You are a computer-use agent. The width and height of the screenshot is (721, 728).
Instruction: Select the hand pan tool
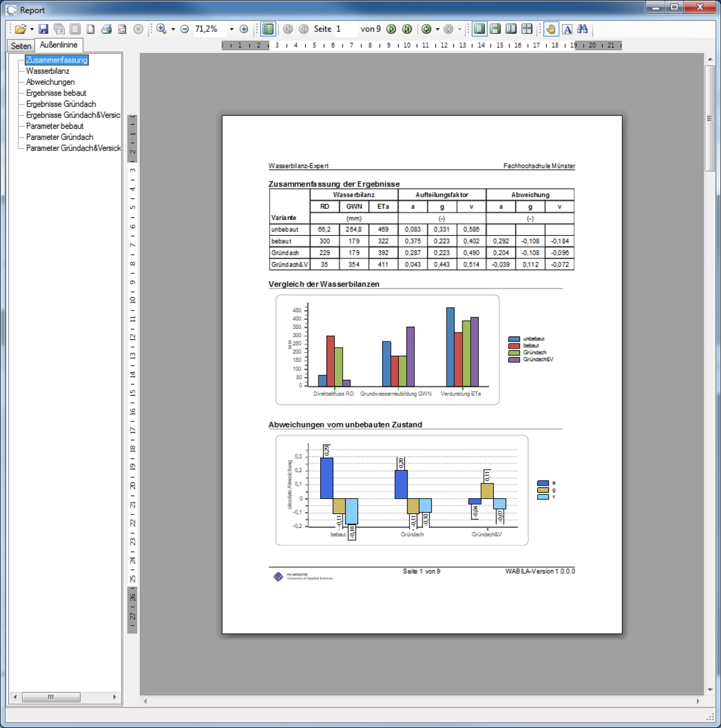tap(551, 29)
